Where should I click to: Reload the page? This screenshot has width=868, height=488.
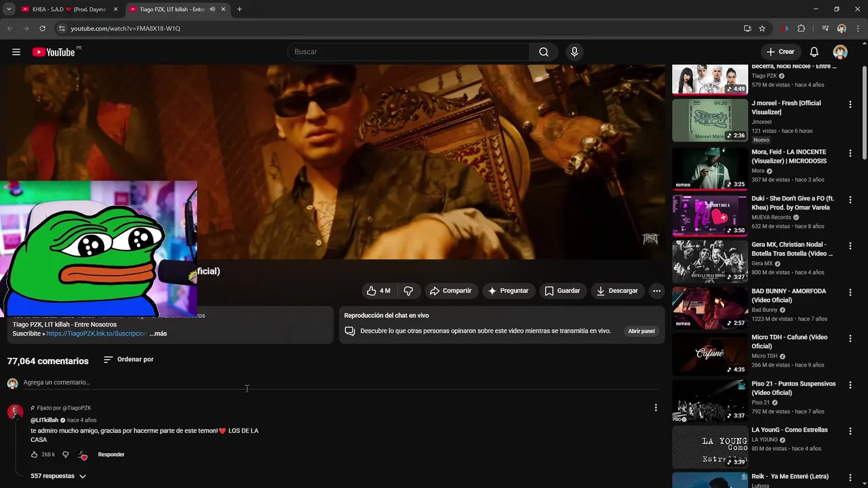pos(42,28)
